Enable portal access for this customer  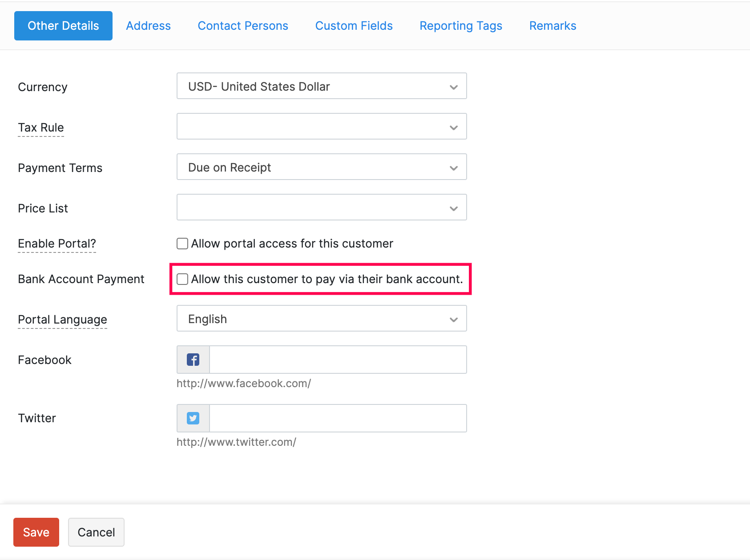tap(182, 244)
